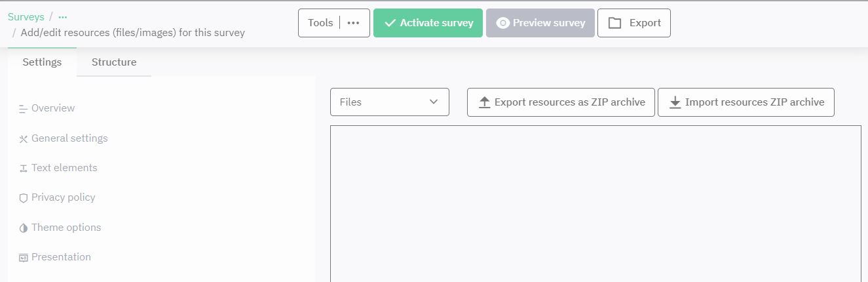Click Import resources ZIP archive button
The height and width of the screenshot is (282, 868).
pyautogui.click(x=746, y=102)
